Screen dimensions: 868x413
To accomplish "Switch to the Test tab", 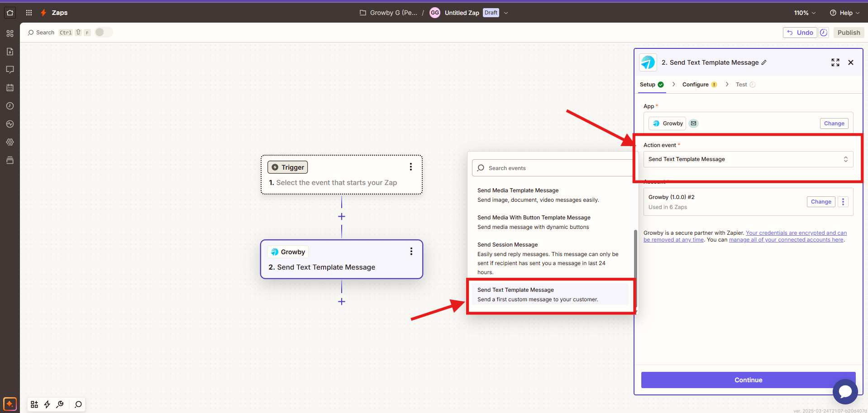I will pyautogui.click(x=745, y=85).
